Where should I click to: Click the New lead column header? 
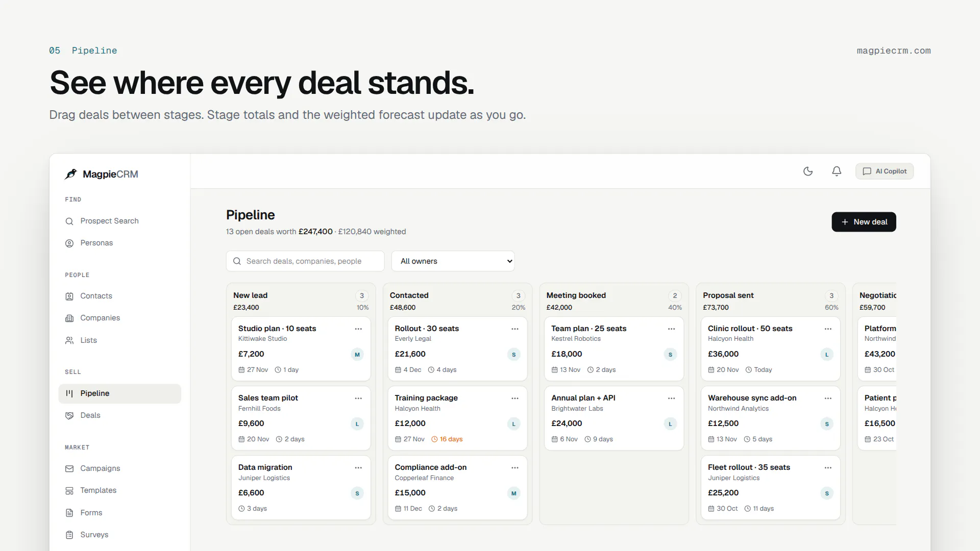pyautogui.click(x=250, y=295)
